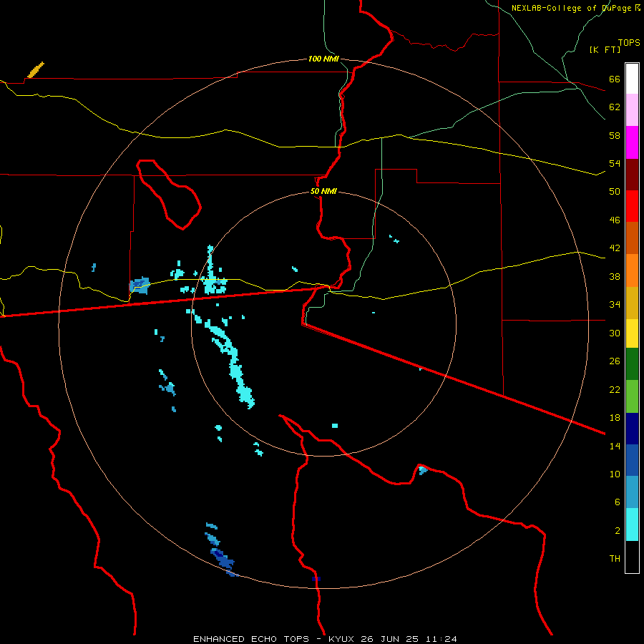
Task: Click the KYUX station identifier
Action: [x=341, y=639]
